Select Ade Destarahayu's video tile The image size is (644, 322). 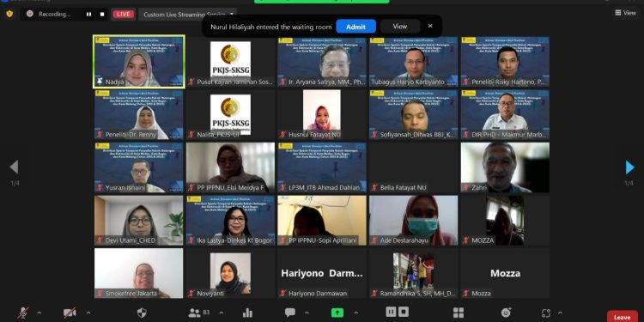click(x=414, y=221)
